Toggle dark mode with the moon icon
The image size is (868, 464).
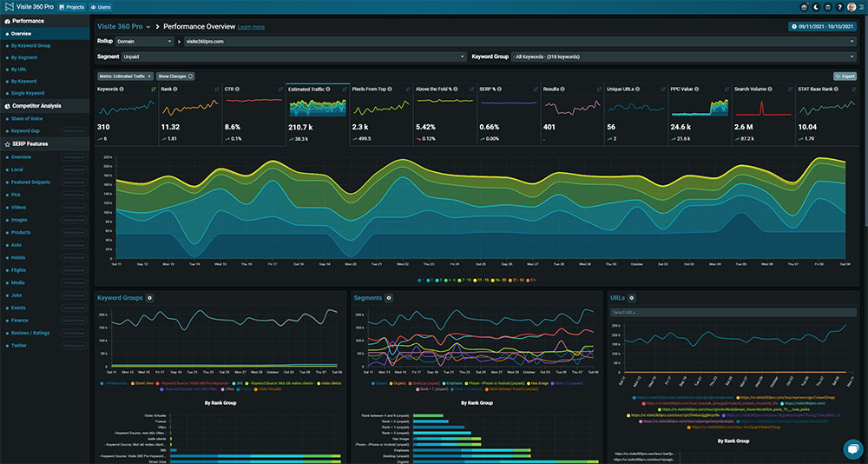(x=816, y=7)
